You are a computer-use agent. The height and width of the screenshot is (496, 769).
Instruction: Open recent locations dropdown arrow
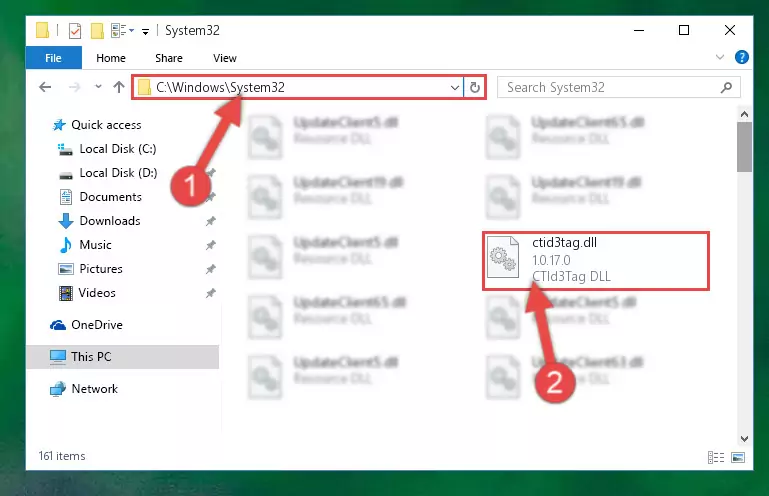[98, 87]
